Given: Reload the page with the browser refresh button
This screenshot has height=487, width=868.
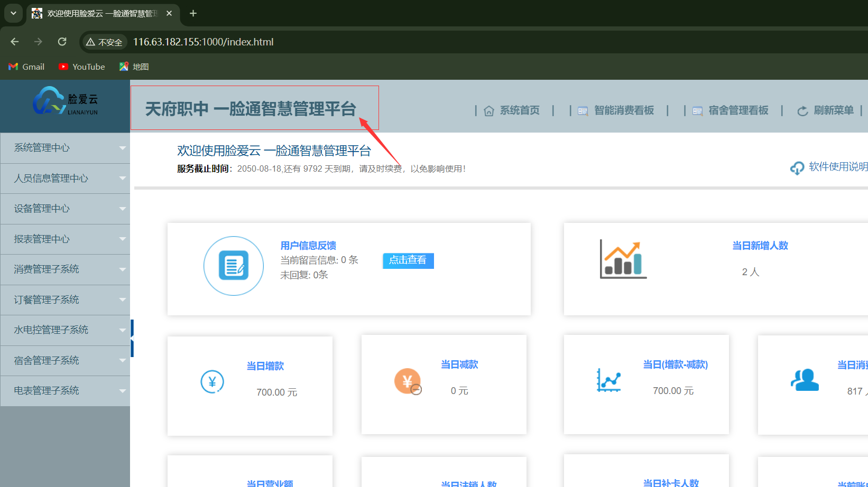Looking at the screenshot, I should 62,42.
